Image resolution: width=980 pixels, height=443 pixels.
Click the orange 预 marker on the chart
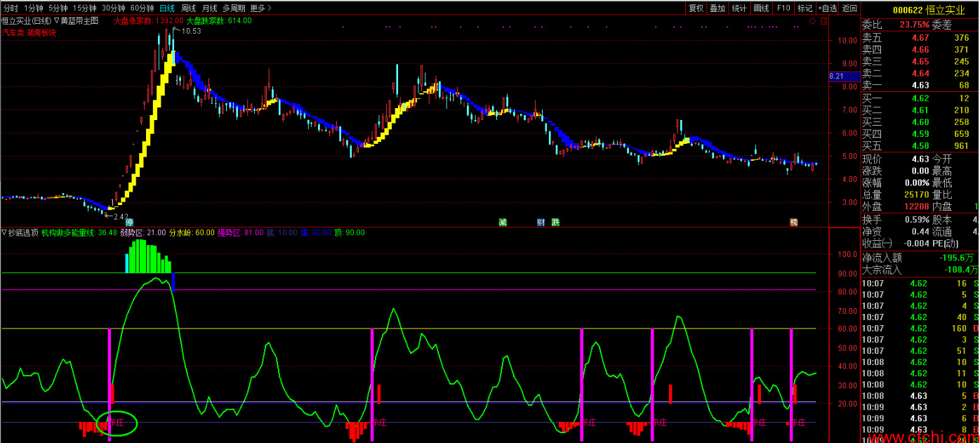[x=793, y=223]
